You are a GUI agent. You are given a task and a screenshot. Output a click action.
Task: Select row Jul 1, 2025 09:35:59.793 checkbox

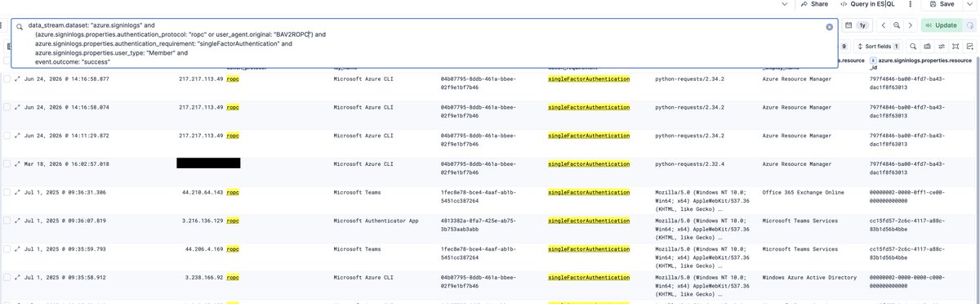point(7,248)
